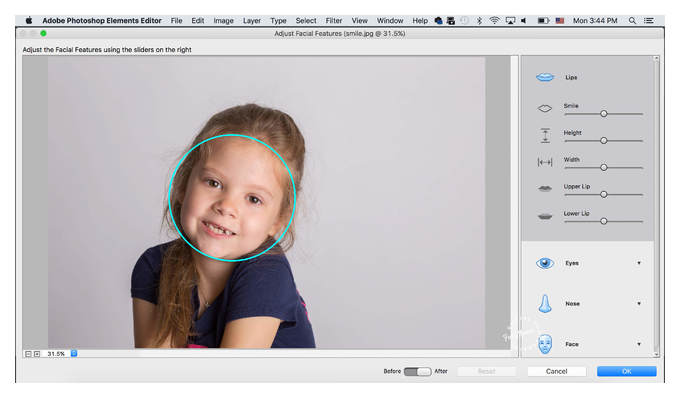Click the Lower Lip slider handle

pos(604,221)
